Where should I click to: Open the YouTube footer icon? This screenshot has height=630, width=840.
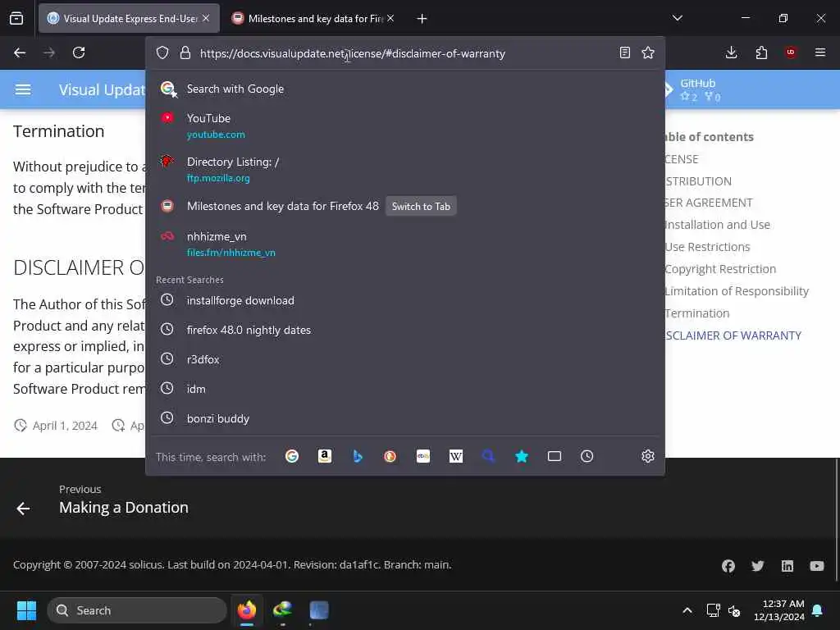click(817, 566)
